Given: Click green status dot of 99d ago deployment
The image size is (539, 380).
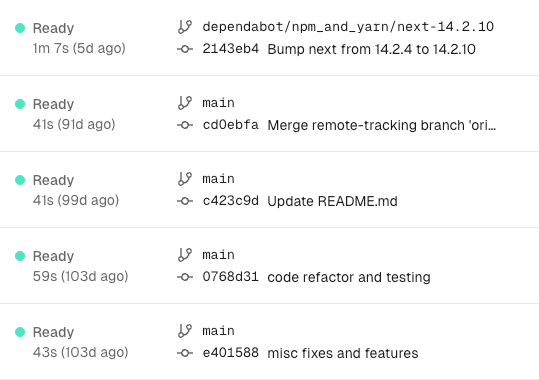Looking at the screenshot, I should 20,180.
